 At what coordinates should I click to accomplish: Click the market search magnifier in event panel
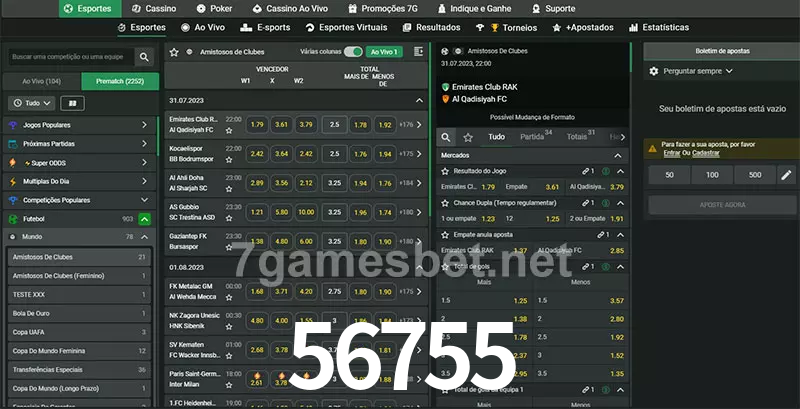pos(447,137)
